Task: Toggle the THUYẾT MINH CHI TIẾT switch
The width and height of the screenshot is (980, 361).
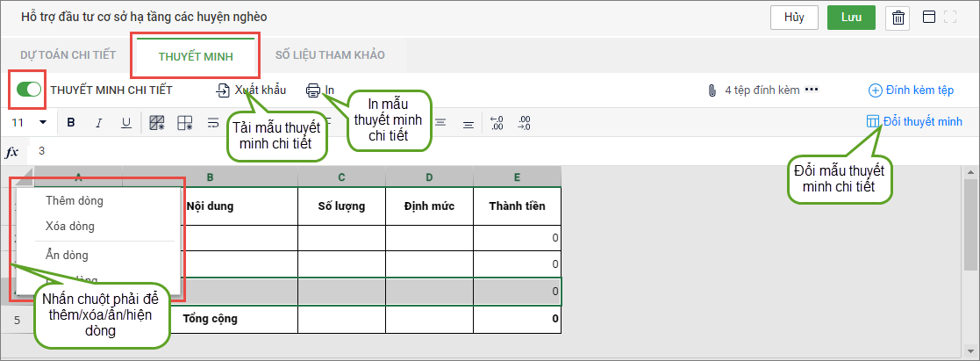Action: pyautogui.click(x=29, y=89)
